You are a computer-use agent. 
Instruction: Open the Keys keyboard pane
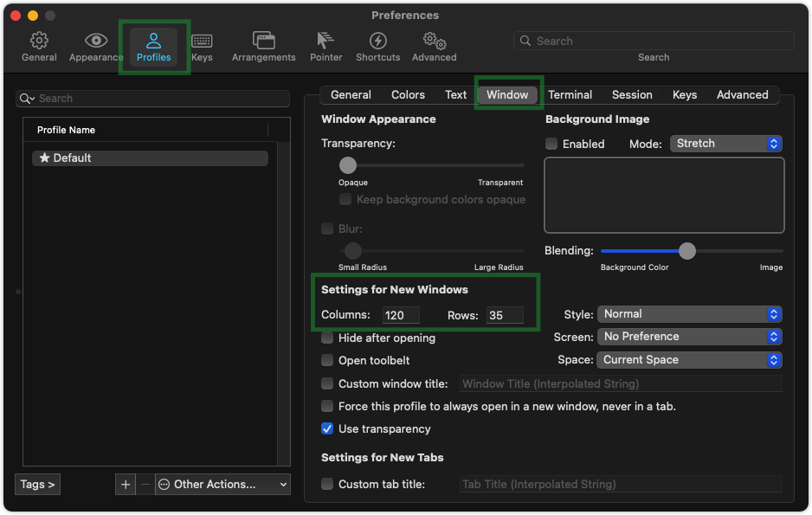click(x=202, y=47)
